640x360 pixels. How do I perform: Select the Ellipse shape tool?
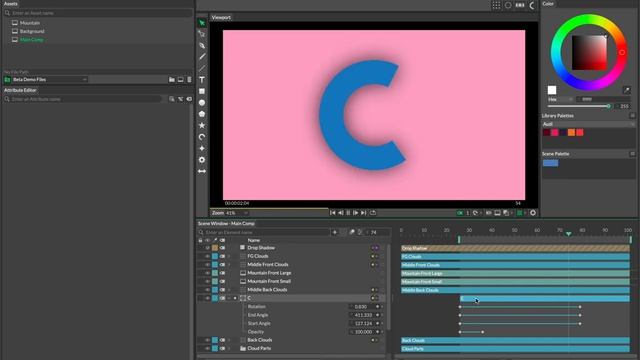(x=202, y=102)
